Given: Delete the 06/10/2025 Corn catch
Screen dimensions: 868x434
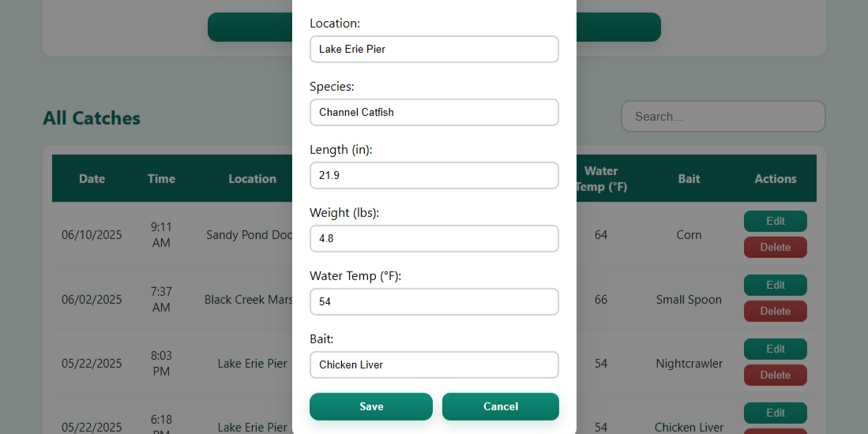Looking at the screenshot, I should [x=775, y=247].
